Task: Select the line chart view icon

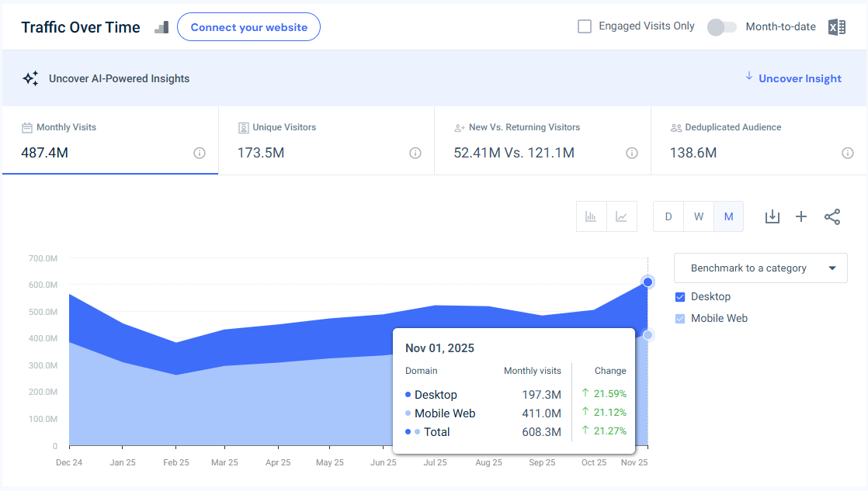Action: click(x=621, y=216)
